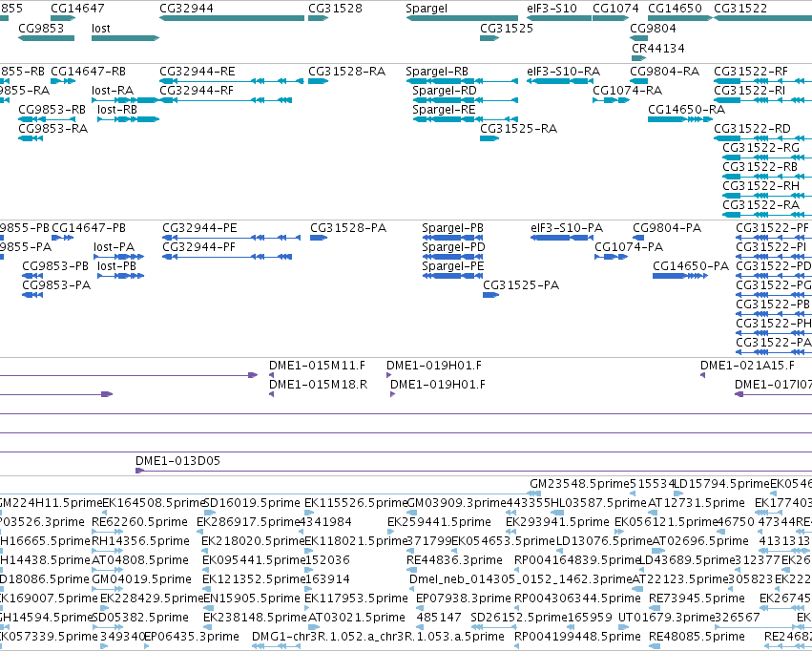Click EST GM23548.5prime
This screenshot has height=651, width=812.
click(x=578, y=484)
